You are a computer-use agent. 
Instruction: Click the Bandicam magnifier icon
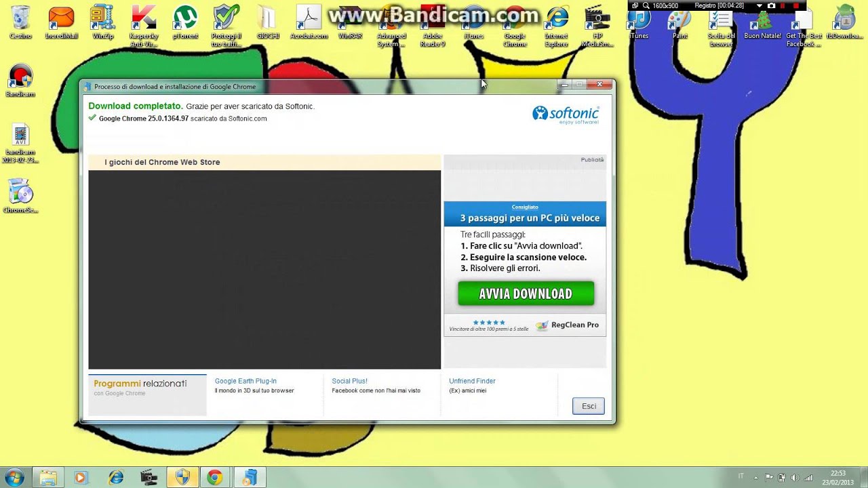(x=646, y=5)
